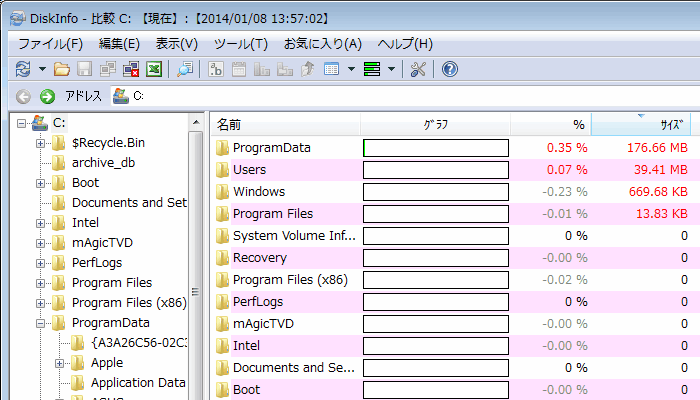
Task: Click the refresh/rescan disk icon
Action: [x=22, y=69]
